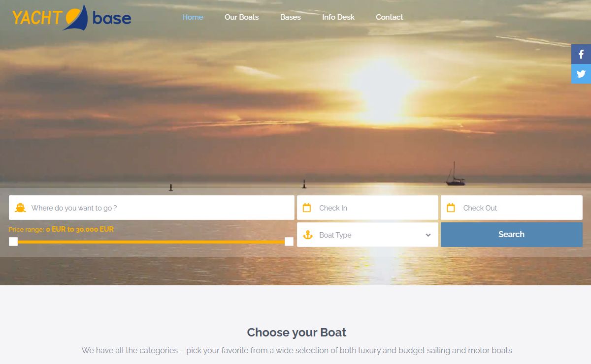Navigate to the Bases page
Screen dimensions: 591x364
[x=291, y=17]
